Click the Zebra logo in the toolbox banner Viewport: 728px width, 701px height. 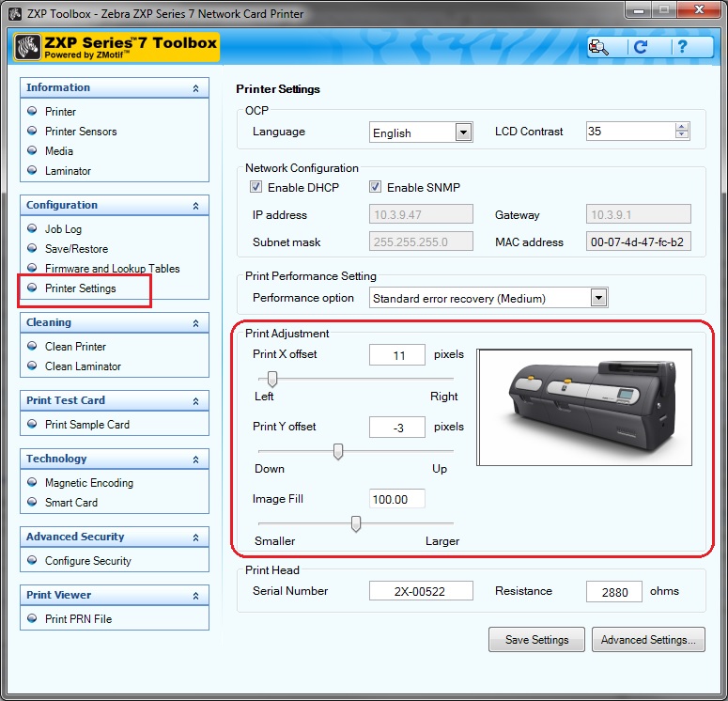[x=28, y=48]
